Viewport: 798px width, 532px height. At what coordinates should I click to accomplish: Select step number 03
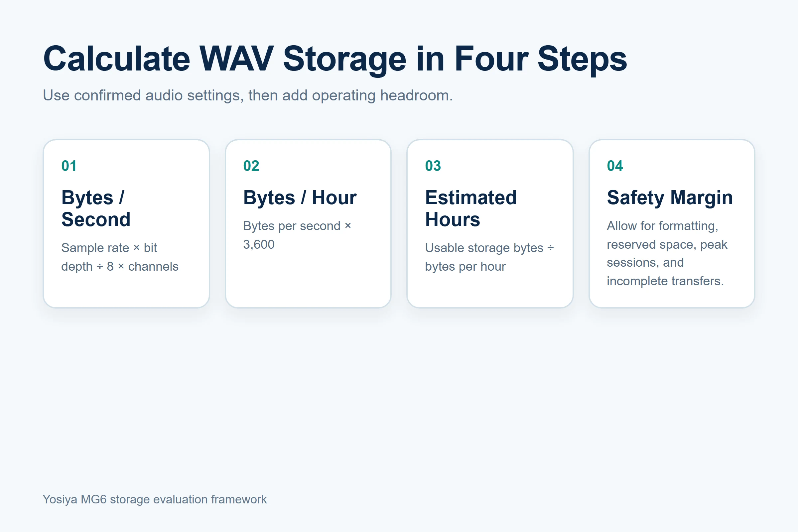pyautogui.click(x=433, y=166)
